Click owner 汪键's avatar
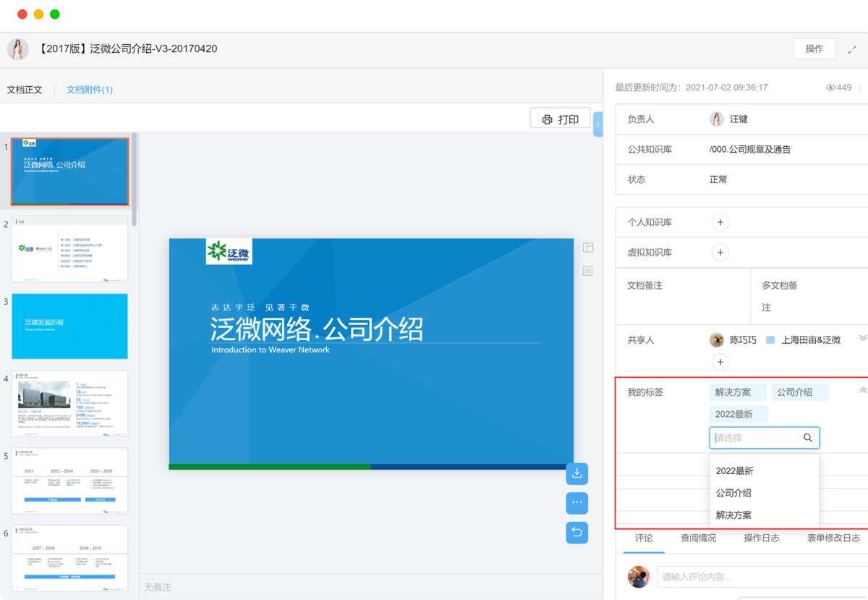This screenshot has width=868, height=600. pos(717,119)
